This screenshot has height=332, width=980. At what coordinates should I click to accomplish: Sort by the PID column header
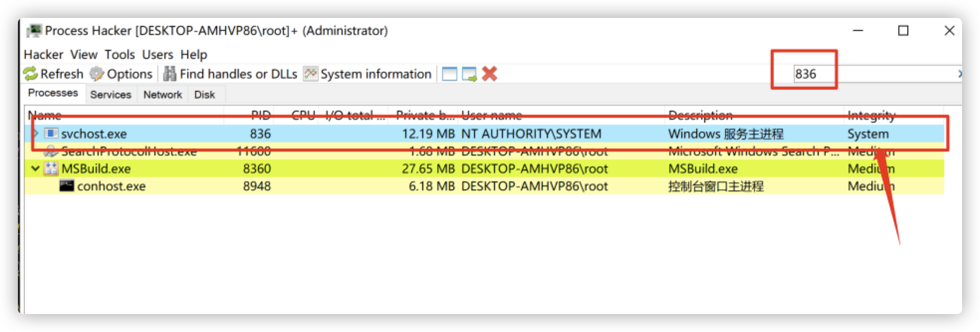click(x=249, y=115)
